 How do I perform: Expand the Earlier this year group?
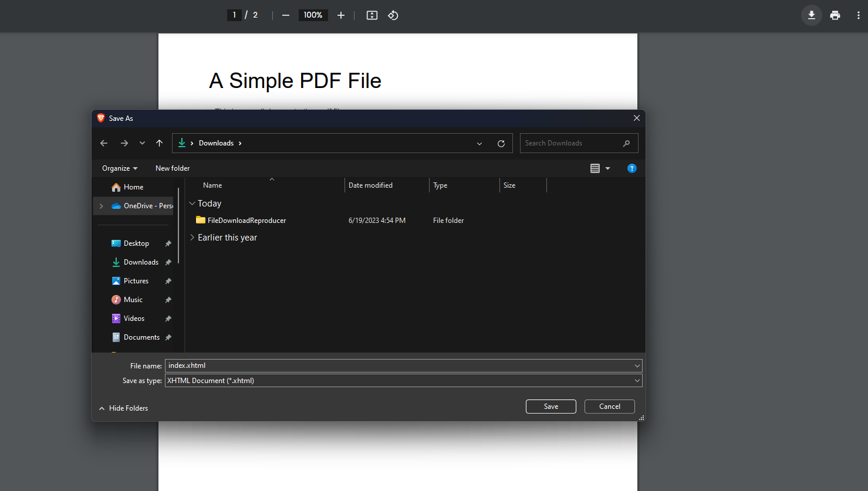click(x=192, y=237)
